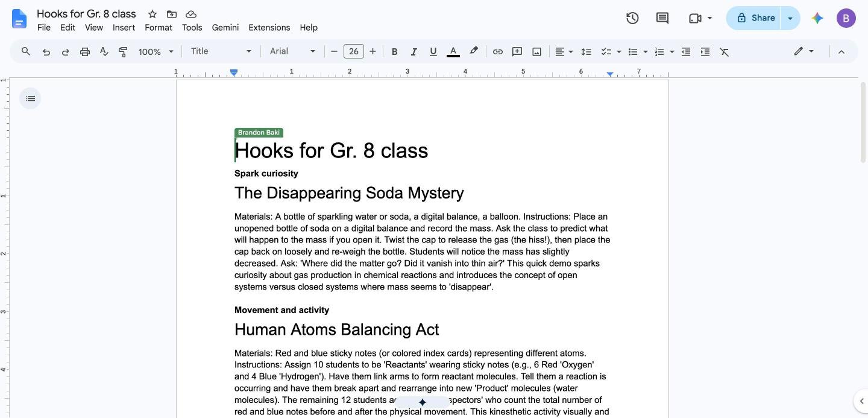This screenshot has height=418, width=868.
Task: Expand bulleted list options arrow
Action: point(646,52)
